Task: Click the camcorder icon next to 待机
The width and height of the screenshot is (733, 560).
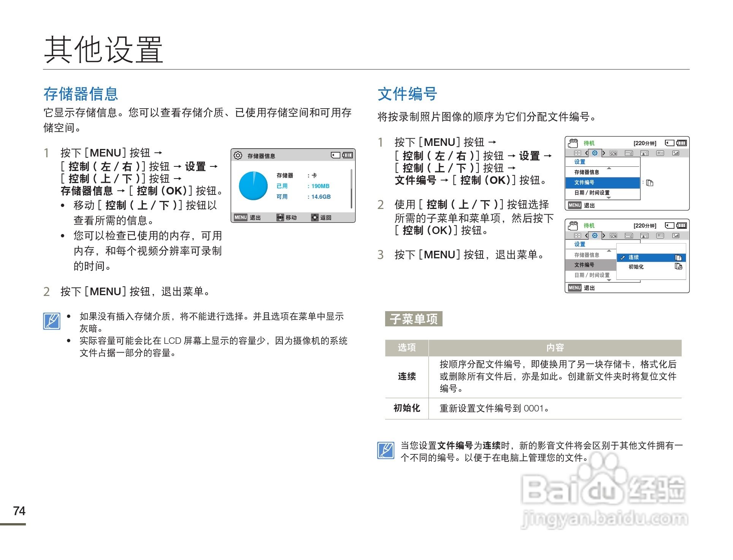Action: click(x=573, y=143)
